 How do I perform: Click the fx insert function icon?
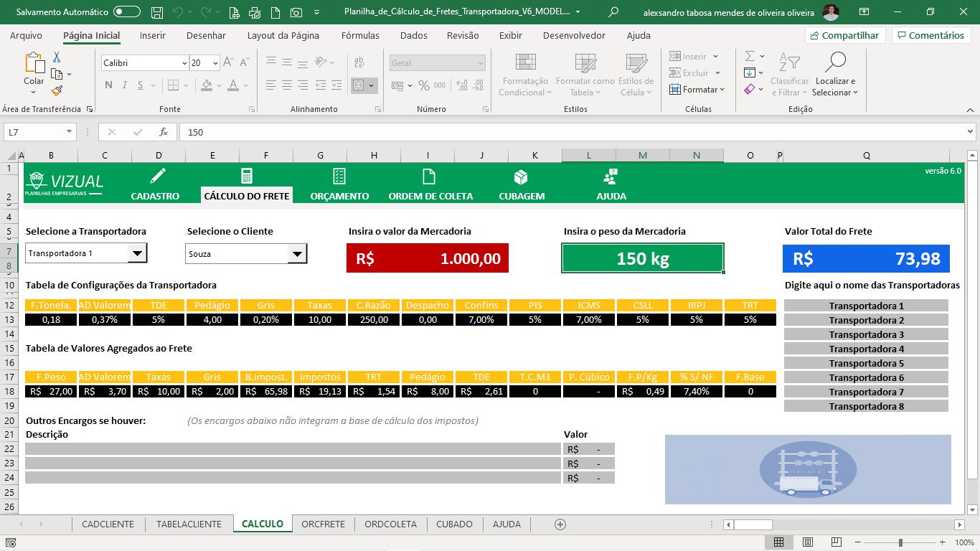[164, 132]
